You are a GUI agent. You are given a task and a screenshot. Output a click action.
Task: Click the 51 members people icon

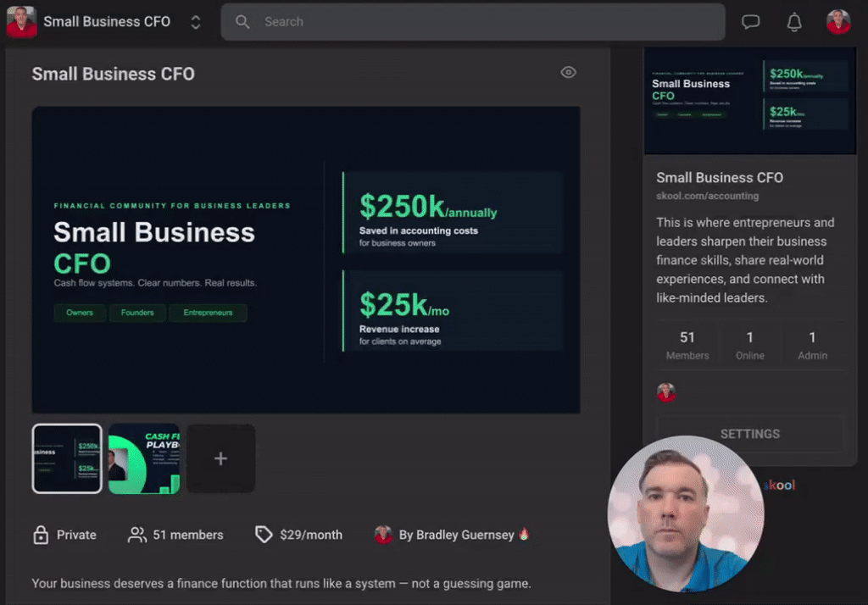coord(136,535)
